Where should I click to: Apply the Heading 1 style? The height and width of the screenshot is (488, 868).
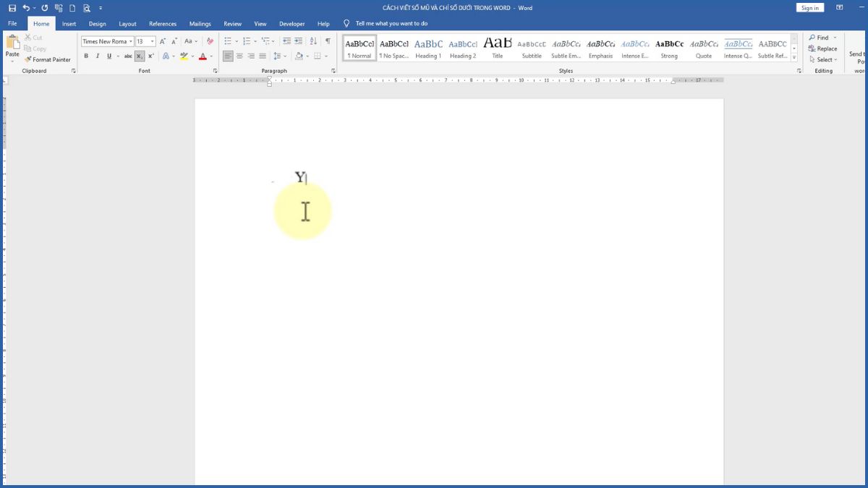point(428,48)
